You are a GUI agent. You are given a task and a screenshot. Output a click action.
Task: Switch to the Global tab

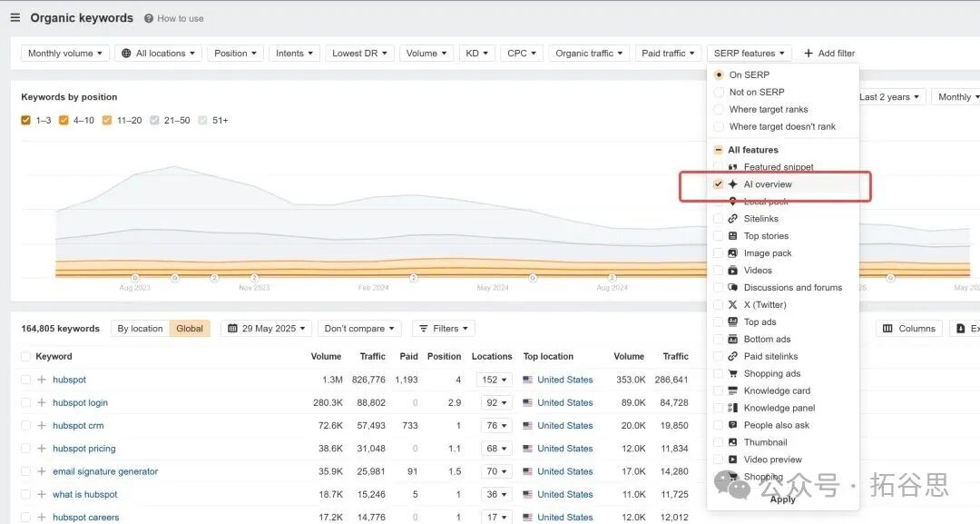190,328
